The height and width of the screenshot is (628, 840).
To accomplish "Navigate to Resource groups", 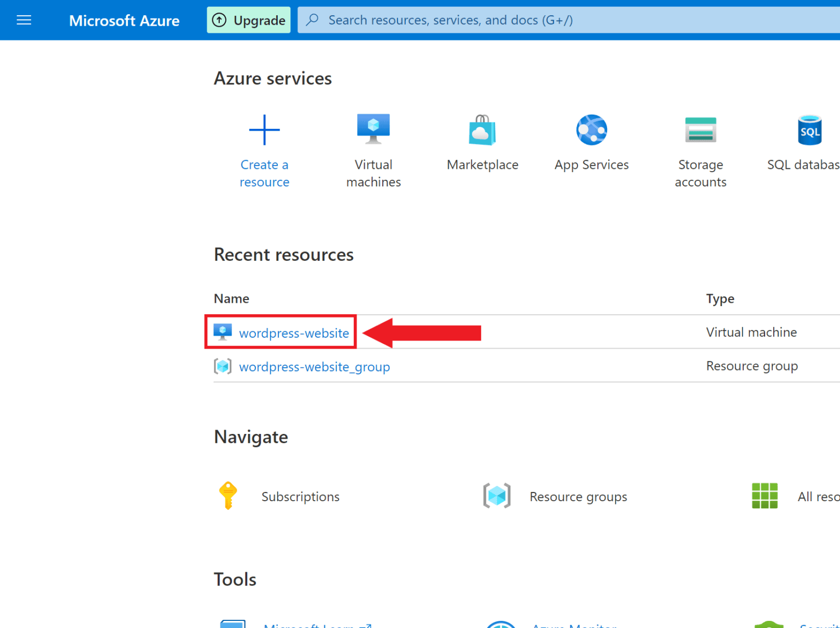I will [578, 497].
